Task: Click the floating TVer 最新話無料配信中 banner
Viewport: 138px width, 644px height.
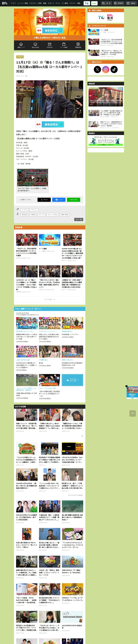Action: [x=132, y=393]
